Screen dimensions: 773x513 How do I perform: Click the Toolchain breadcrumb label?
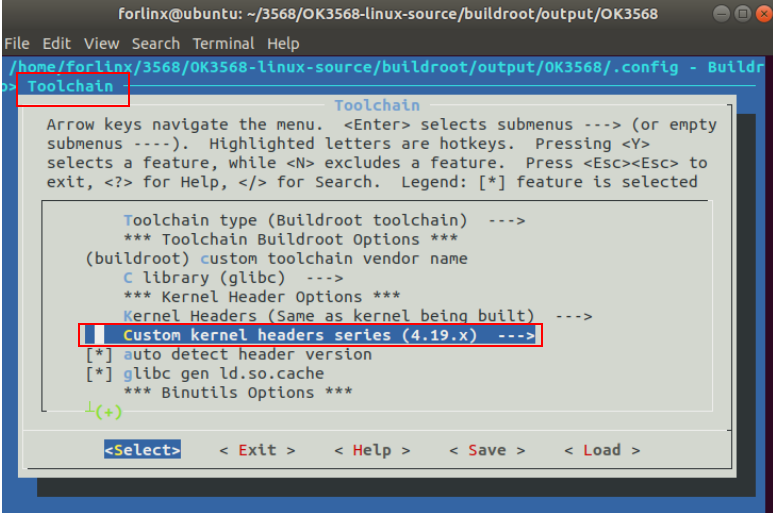point(70,86)
